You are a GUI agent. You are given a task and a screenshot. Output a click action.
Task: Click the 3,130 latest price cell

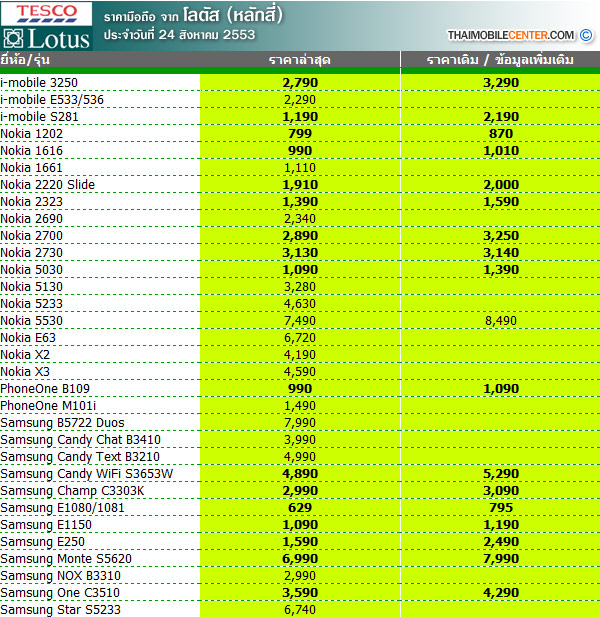(300, 253)
